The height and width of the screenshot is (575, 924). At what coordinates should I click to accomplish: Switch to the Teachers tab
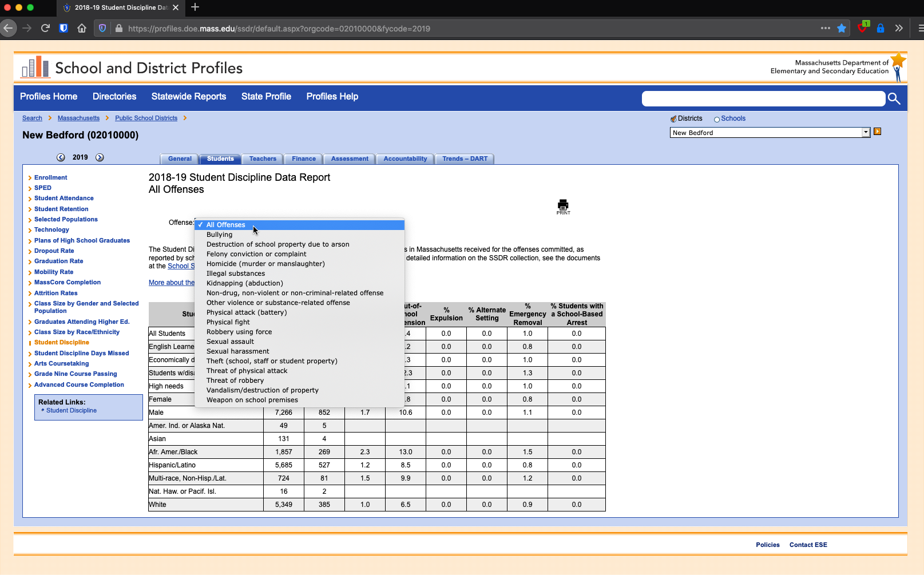tap(263, 159)
